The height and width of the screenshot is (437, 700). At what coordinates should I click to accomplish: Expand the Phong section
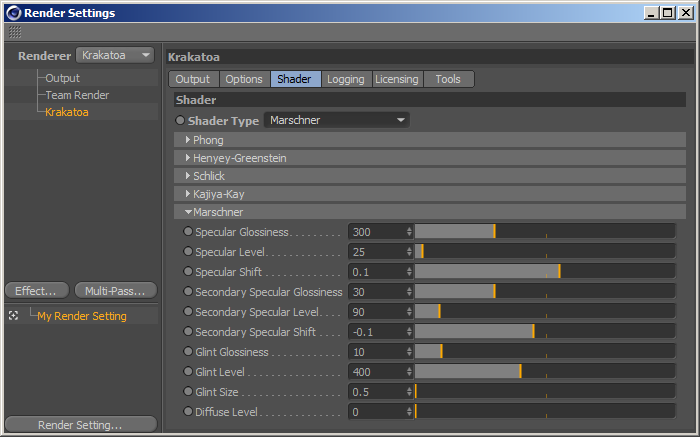click(429, 140)
